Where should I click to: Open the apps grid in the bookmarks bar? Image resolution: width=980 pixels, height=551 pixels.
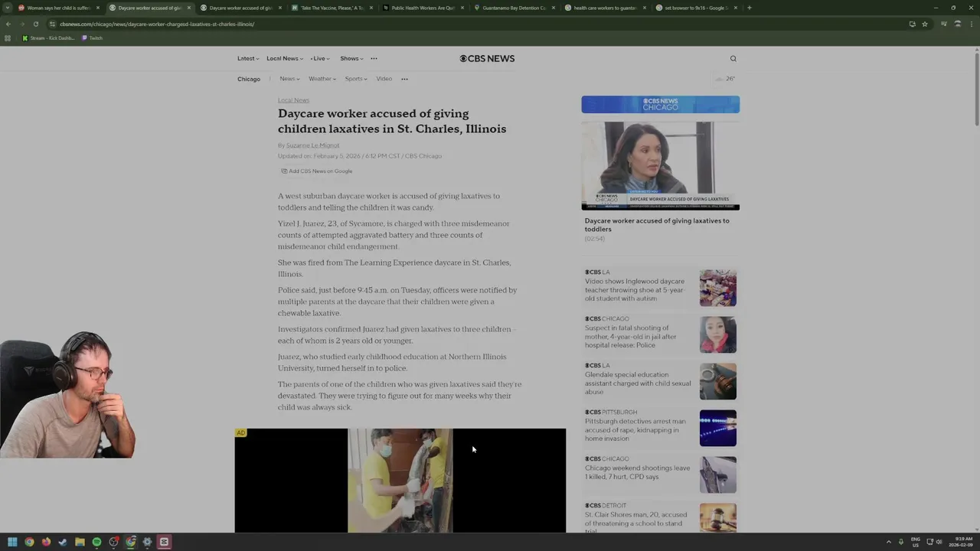8,37
